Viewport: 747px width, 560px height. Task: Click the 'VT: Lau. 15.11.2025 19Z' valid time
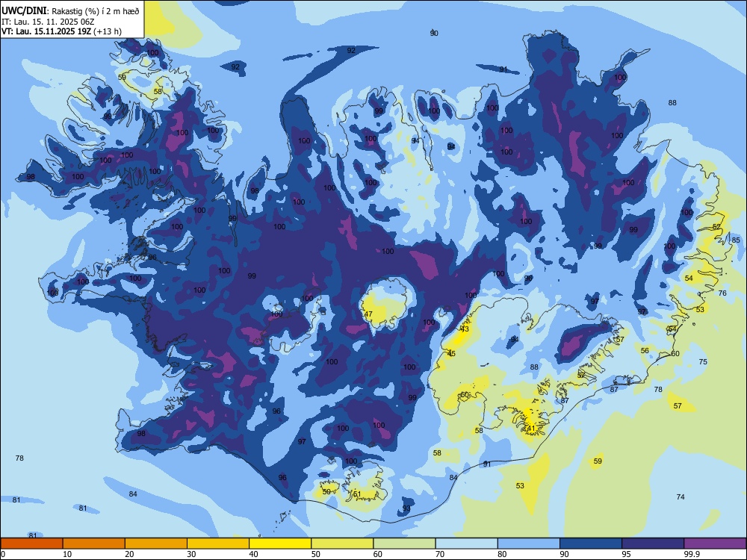click(x=46, y=31)
